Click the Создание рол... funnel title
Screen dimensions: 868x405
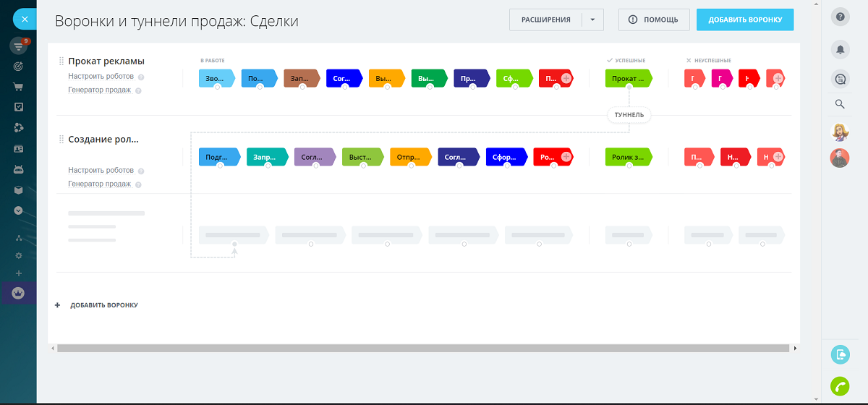tap(103, 139)
